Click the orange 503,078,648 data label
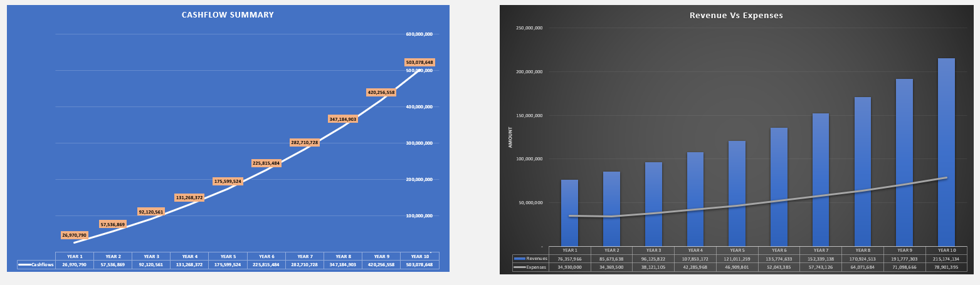The height and width of the screenshot is (285, 980). tap(419, 63)
